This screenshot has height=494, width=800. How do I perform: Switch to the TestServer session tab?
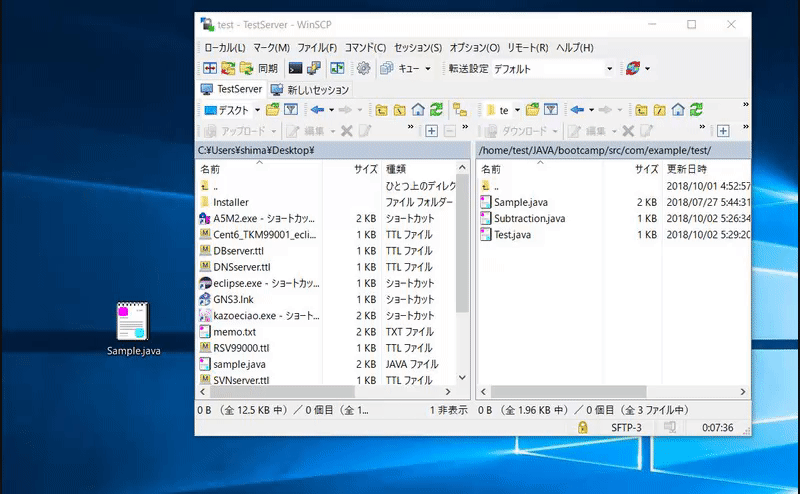click(x=232, y=89)
